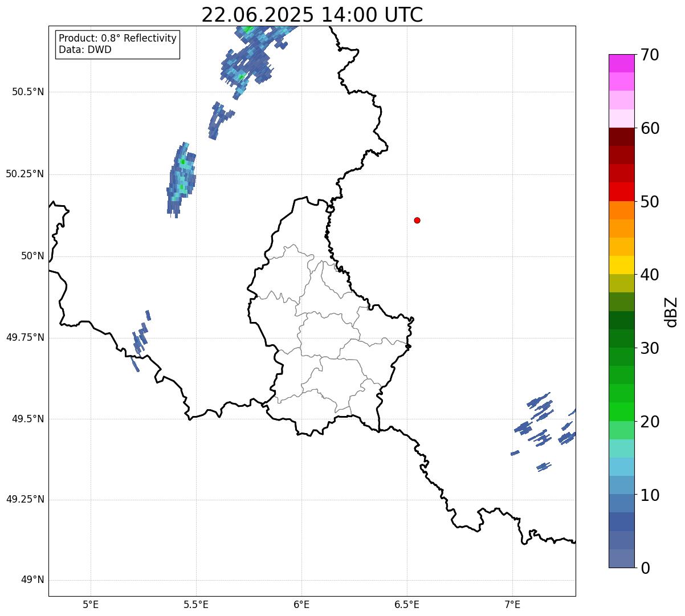Click the orange colorbar segment below 50
The image size is (685, 616).
(621, 210)
